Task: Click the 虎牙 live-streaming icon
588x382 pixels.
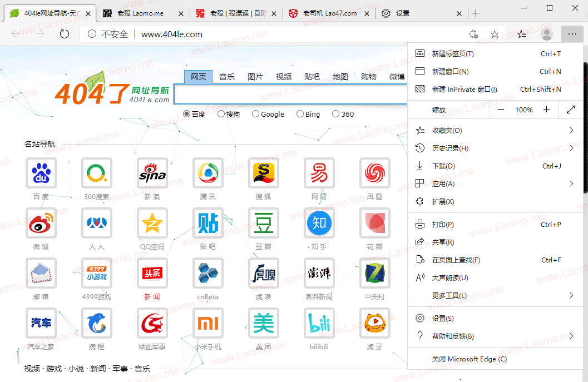Action: tap(374, 323)
